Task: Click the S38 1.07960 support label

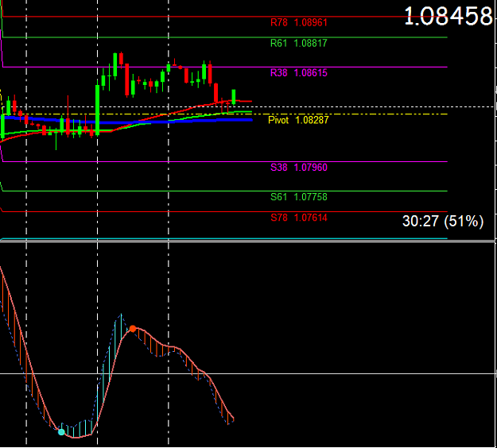Action: [x=298, y=167]
